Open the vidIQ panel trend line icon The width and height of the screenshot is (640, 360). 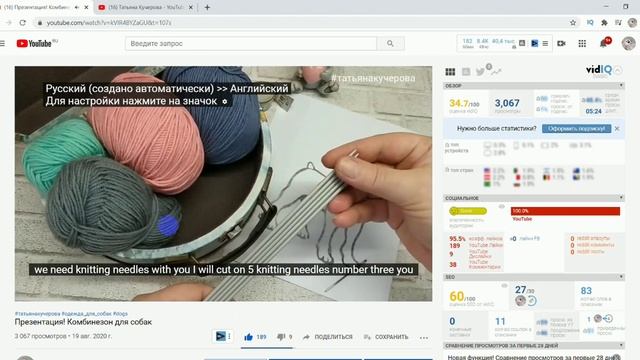pos(496,72)
